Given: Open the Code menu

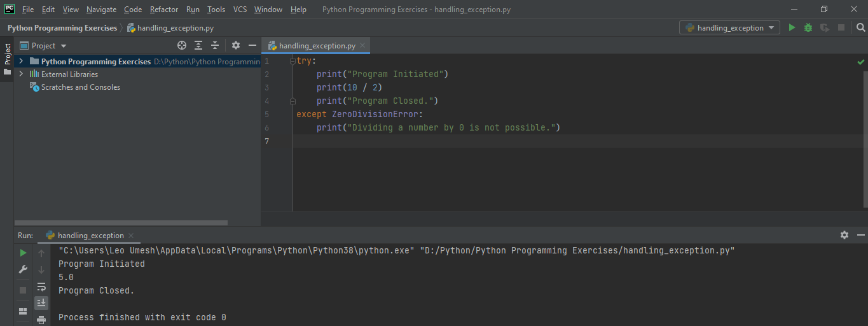Looking at the screenshot, I should click(x=133, y=10).
